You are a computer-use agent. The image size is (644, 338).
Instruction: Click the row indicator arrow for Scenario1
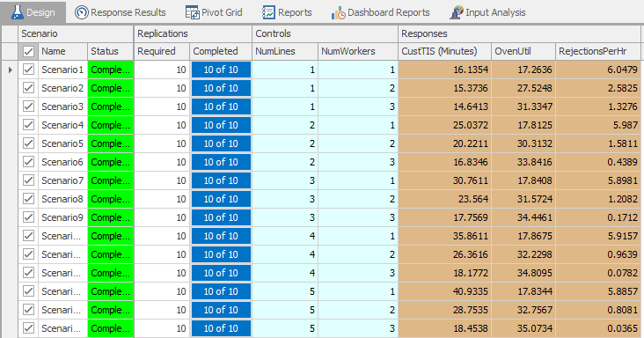(x=10, y=70)
